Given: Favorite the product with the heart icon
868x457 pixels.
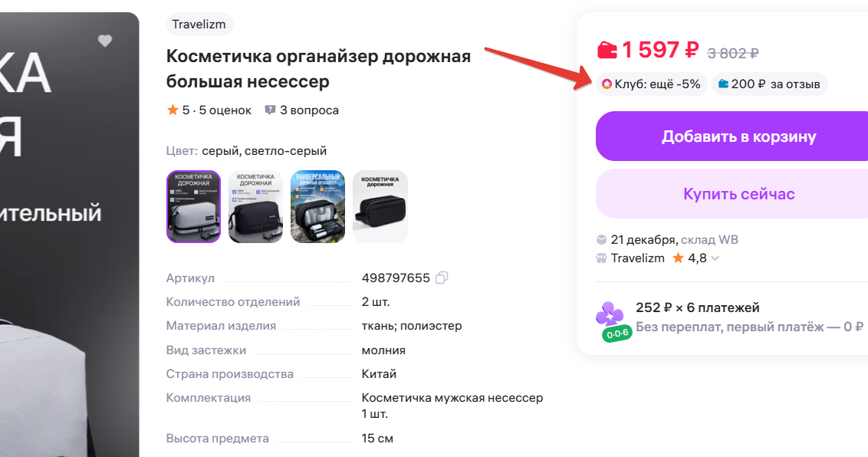Looking at the screenshot, I should pyautogui.click(x=105, y=41).
